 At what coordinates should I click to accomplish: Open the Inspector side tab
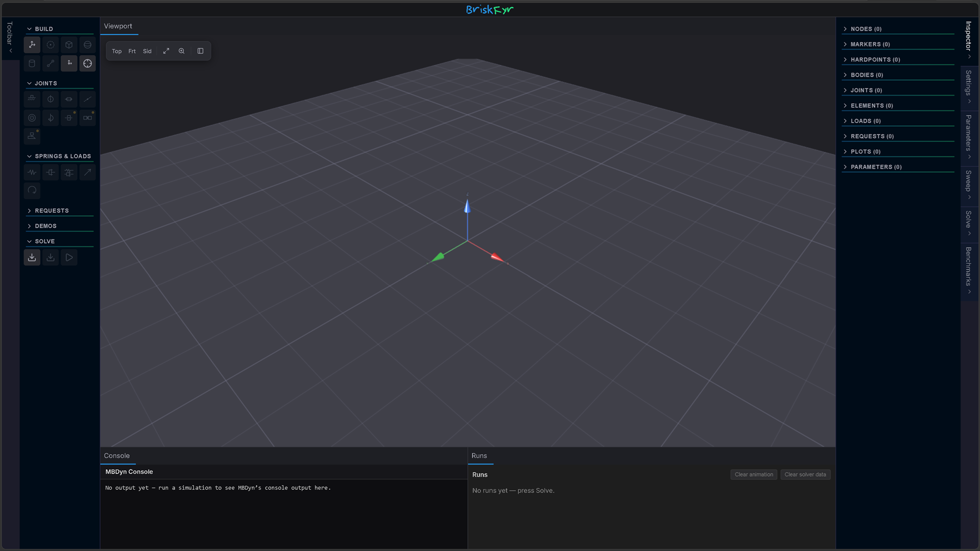tap(969, 40)
